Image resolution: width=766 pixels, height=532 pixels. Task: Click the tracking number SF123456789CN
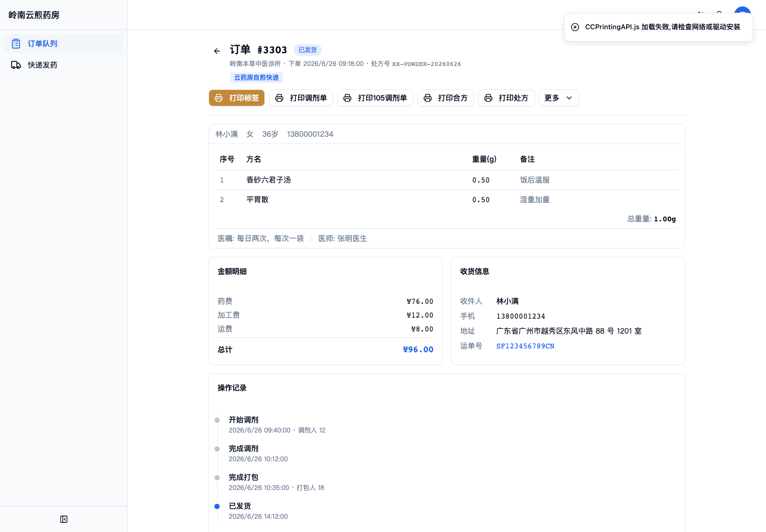(x=526, y=346)
